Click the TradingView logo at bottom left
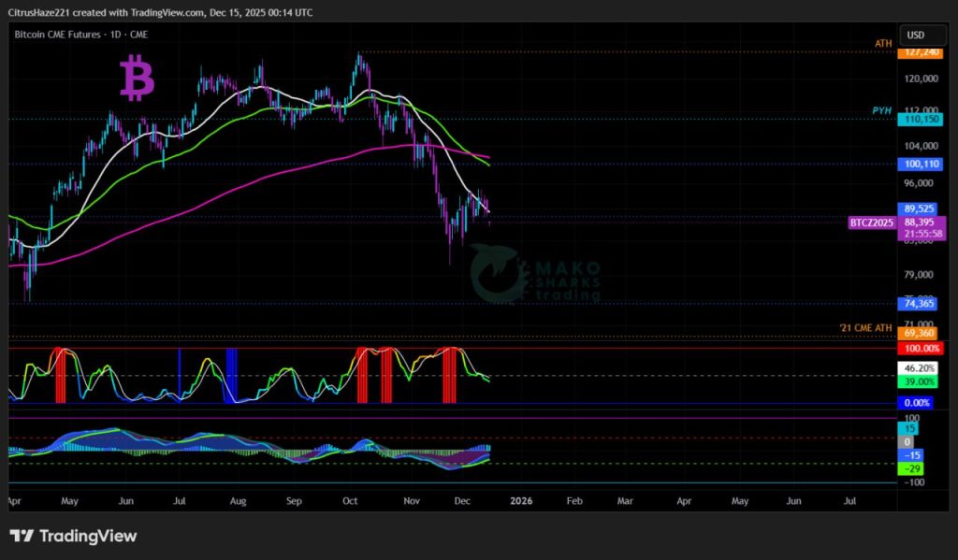This screenshot has height=560, width=958. tap(73, 536)
